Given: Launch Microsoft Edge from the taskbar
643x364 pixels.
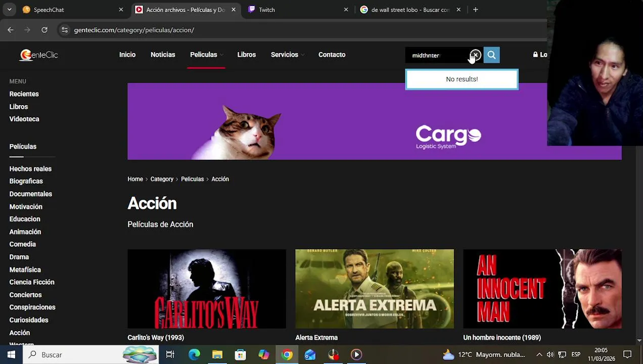Looking at the screenshot, I should point(194,354).
